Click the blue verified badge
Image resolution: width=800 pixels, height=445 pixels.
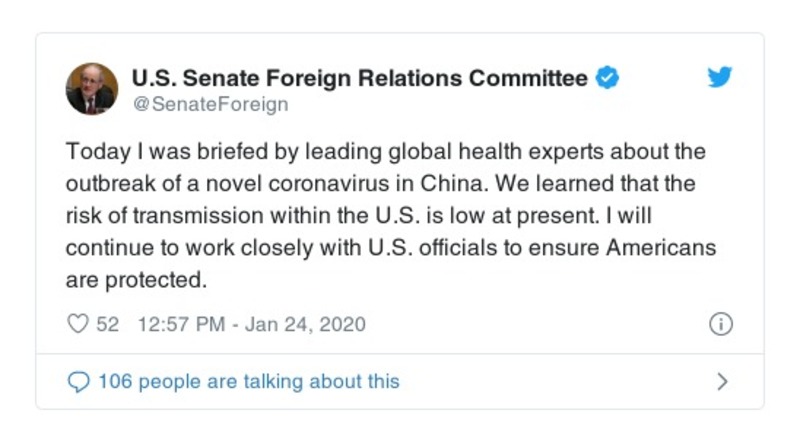(x=607, y=78)
